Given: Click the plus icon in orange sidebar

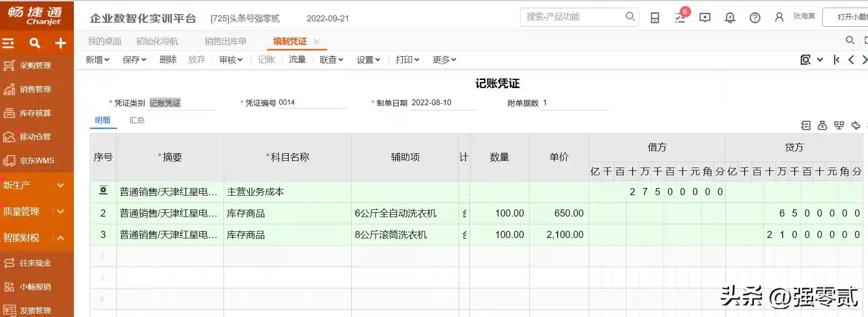Looking at the screenshot, I should pyautogui.click(x=61, y=43).
